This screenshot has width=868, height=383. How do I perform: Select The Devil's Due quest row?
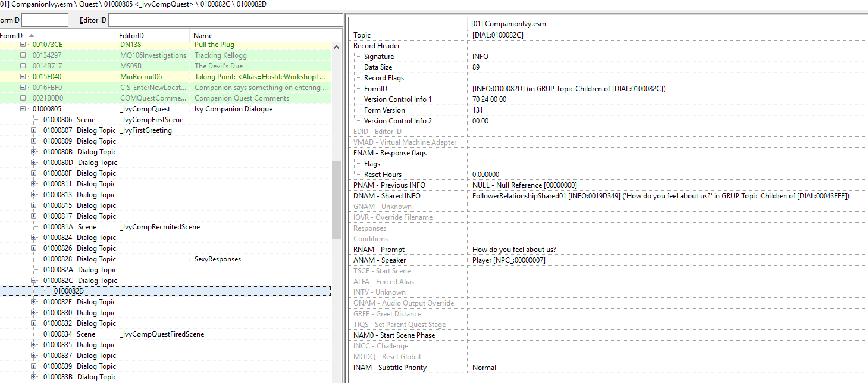pyautogui.click(x=165, y=66)
